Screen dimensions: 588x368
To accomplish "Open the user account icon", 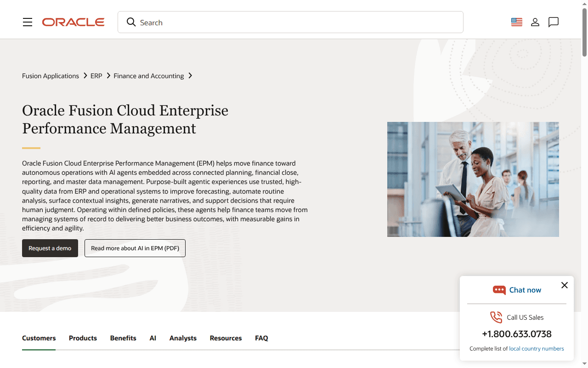I will [535, 22].
